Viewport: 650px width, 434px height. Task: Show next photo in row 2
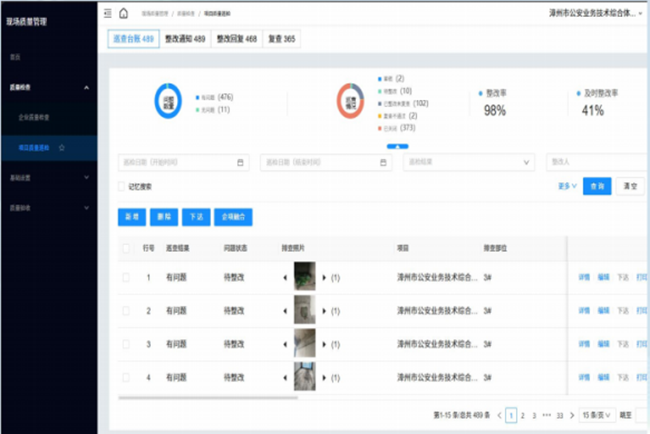tap(324, 311)
